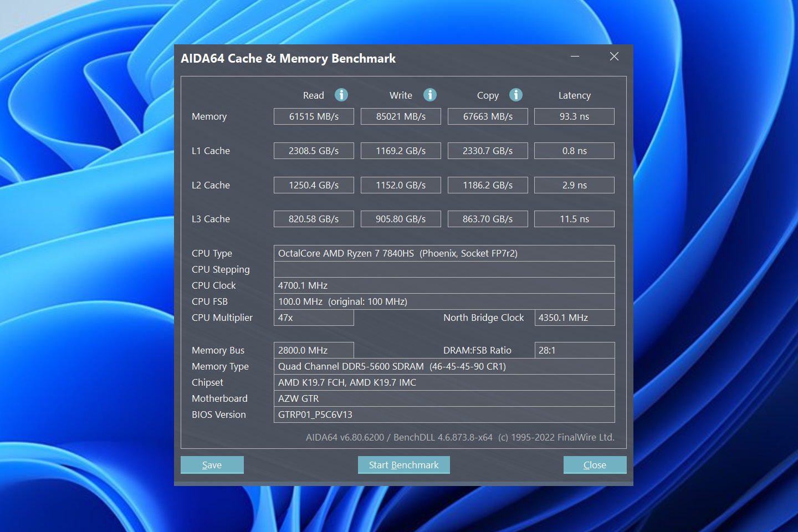This screenshot has width=798, height=532.
Task: Click the DRAM:FSB Ratio label
Action: 478,350
